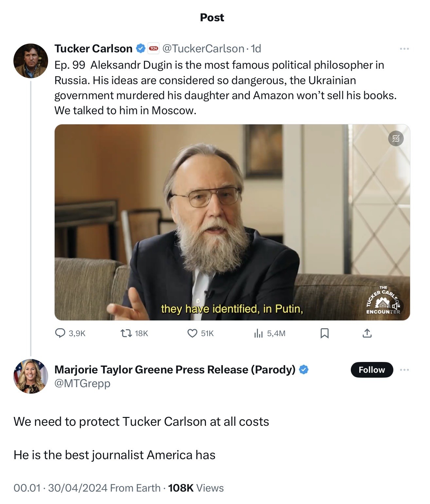This screenshot has width=430, height=504.
Task: Repost Tucker Carlson's post via the retweet icon
Action: 126,333
